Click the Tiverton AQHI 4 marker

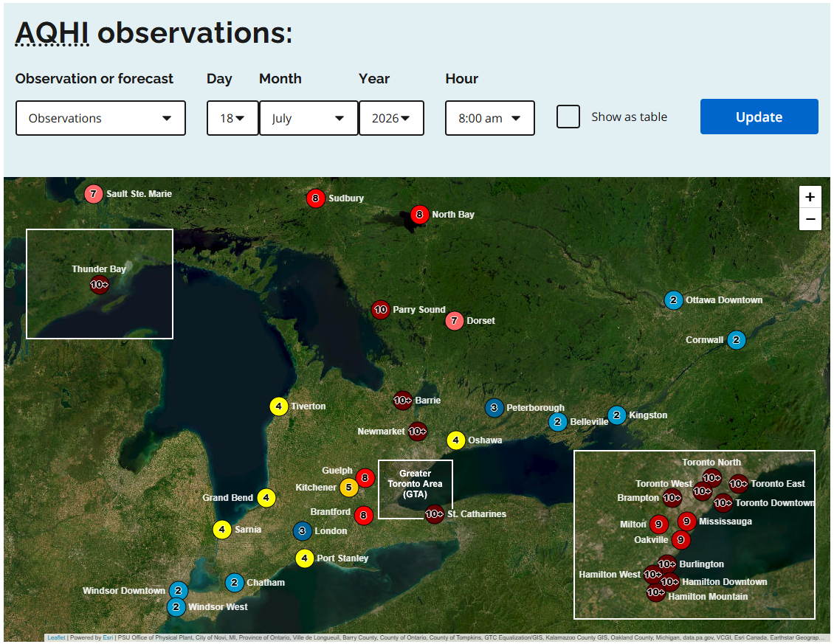[279, 406]
